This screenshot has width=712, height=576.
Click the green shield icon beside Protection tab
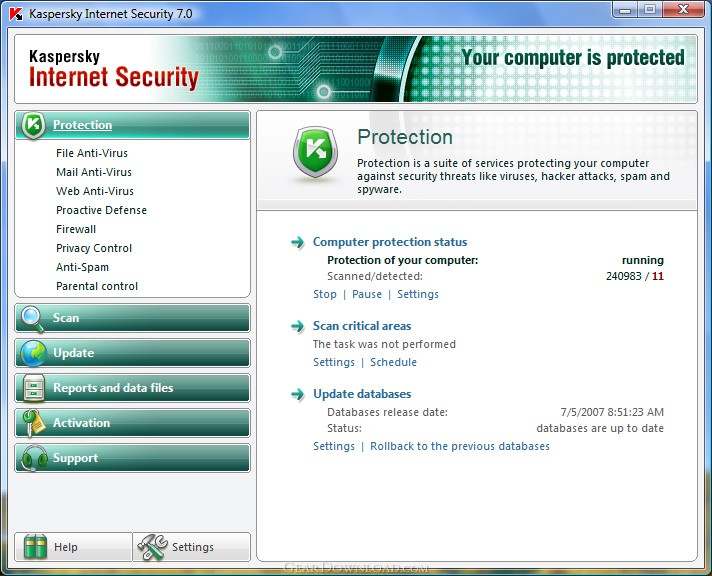pos(34,125)
